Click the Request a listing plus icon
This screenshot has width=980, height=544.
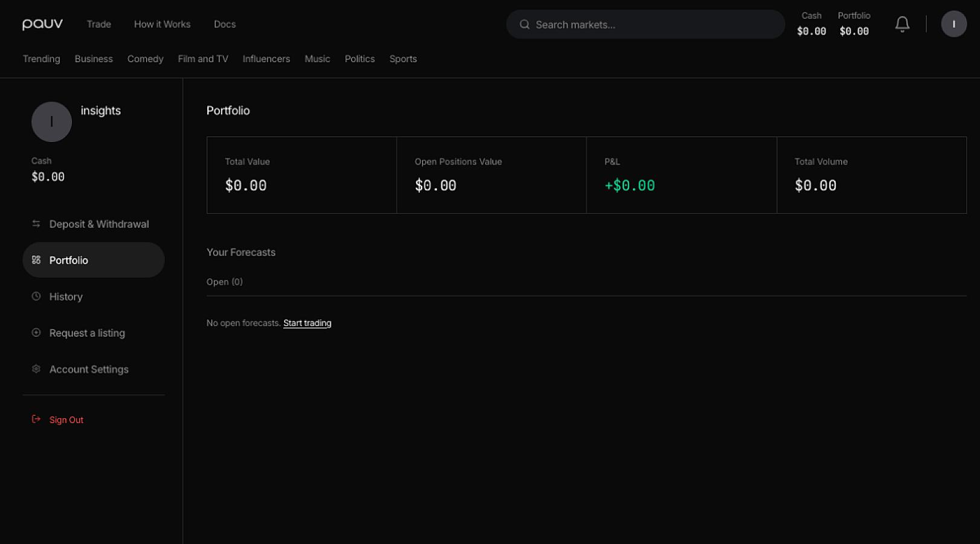(36, 332)
